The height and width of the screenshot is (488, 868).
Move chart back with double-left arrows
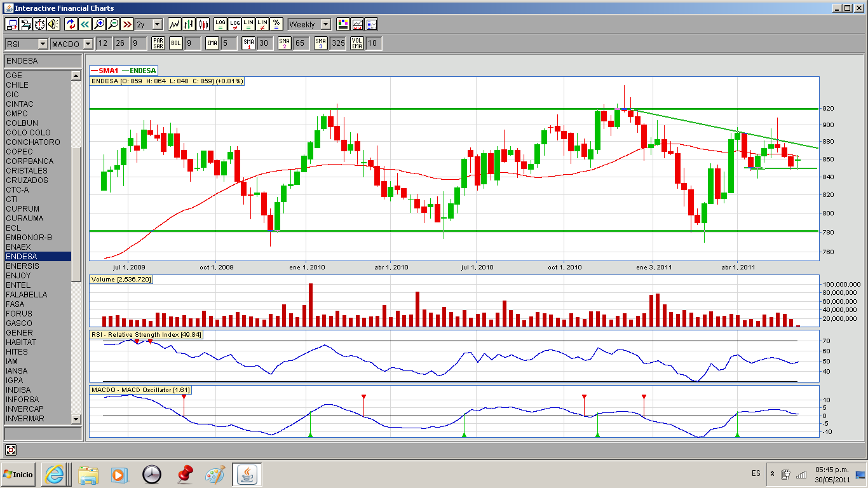[x=85, y=24]
